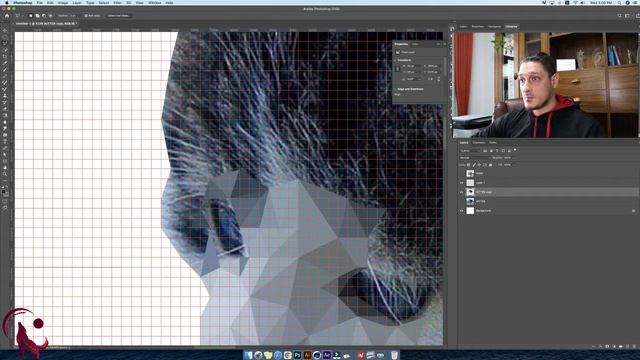
Task: Click the Layer 1 thumbnail
Action: click(x=470, y=183)
